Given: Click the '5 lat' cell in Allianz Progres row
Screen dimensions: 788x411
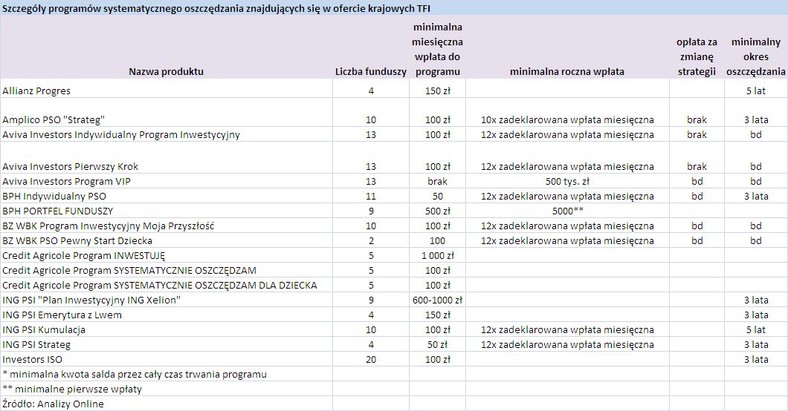Looking at the screenshot, I should pyautogui.click(x=756, y=91).
